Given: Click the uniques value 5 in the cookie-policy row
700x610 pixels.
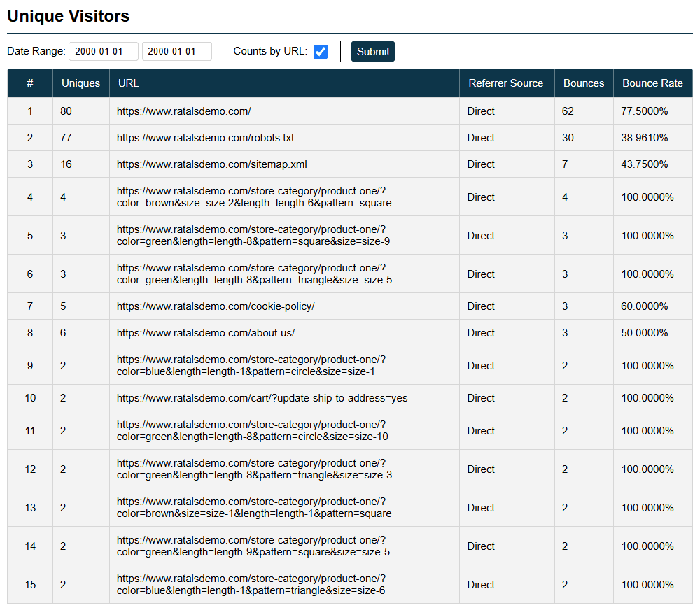Looking at the screenshot, I should [x=63, y=306].
